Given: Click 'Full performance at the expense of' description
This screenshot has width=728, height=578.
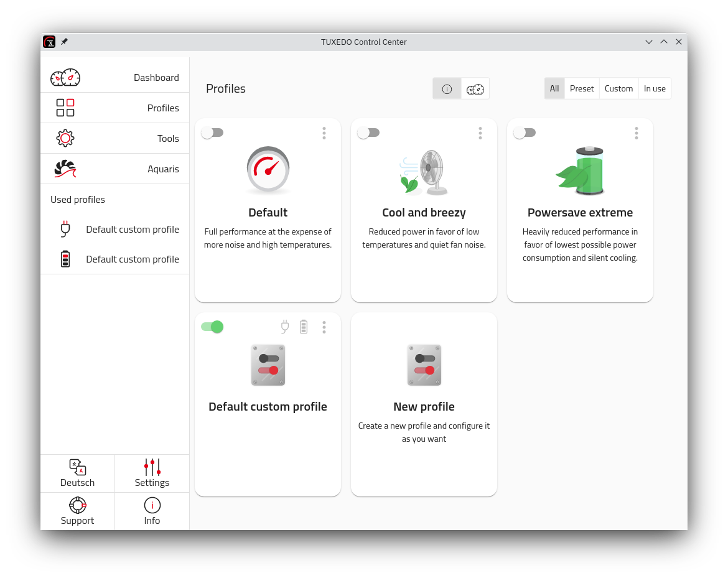Looking at the screenshot, I should 268,231.
